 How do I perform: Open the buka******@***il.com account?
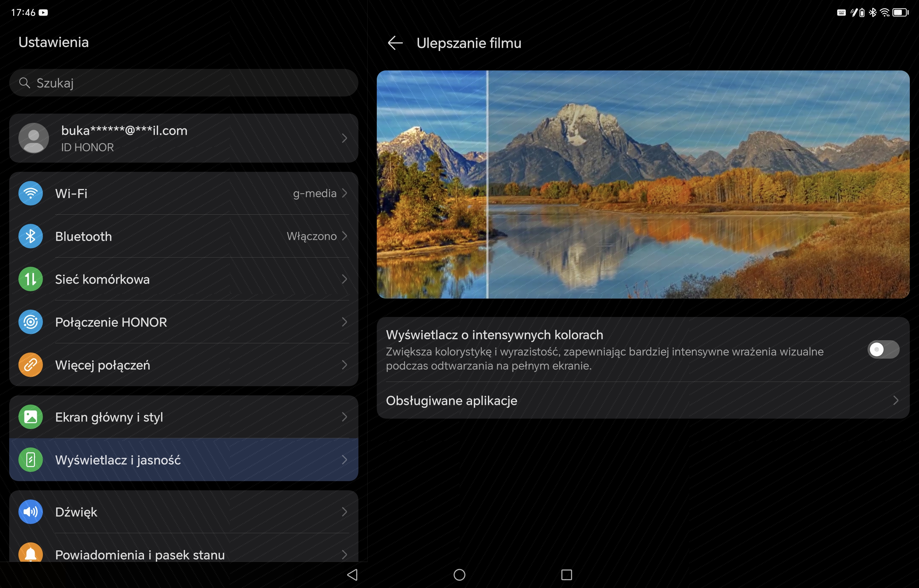pos(184,138)
